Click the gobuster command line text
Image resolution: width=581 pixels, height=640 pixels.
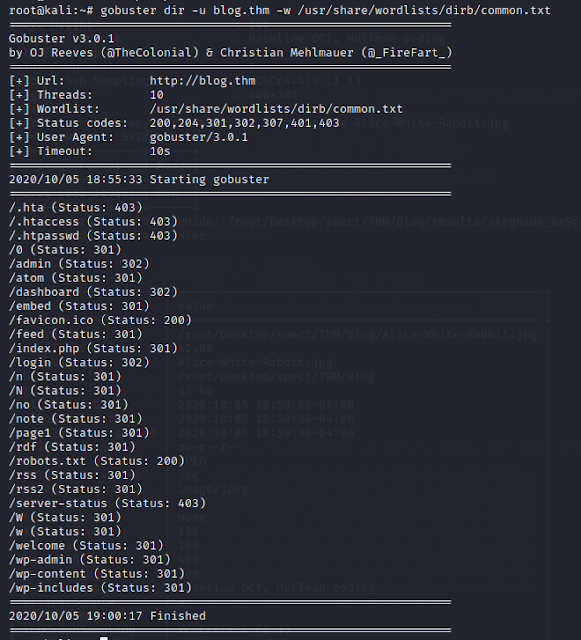coord(325,10)
